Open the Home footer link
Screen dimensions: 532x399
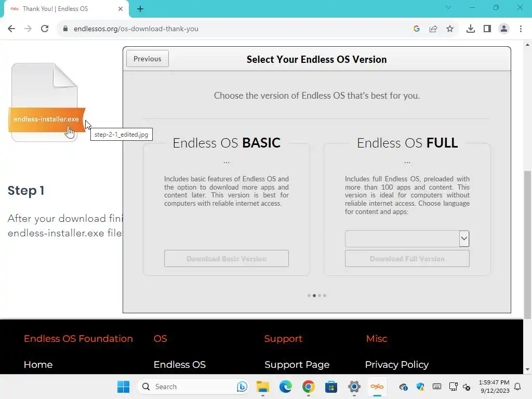coord(38,364)
